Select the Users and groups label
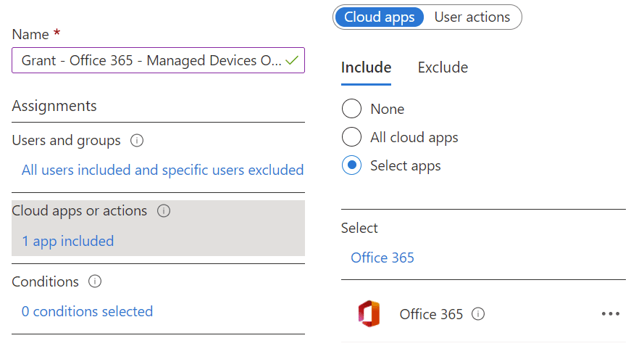 click(x=66, y=141)
